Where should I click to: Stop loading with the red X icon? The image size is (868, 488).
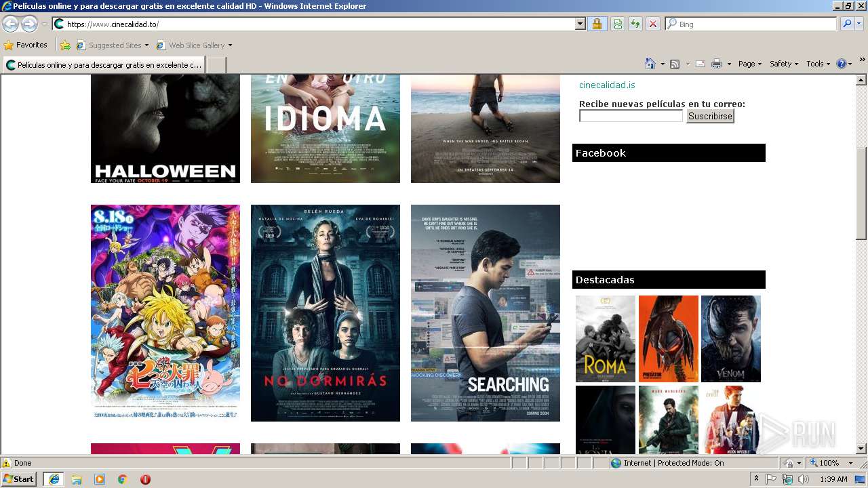[x=652, y=24]
